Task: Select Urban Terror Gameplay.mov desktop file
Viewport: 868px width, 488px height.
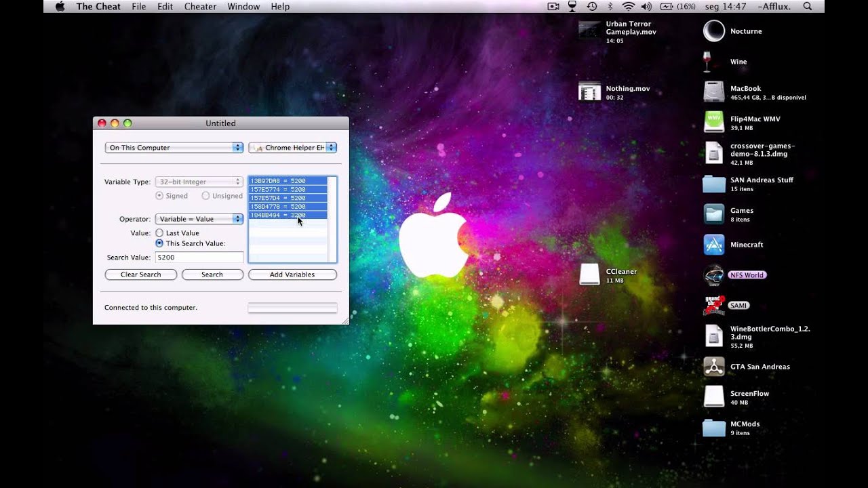Action: coord(589,30)
